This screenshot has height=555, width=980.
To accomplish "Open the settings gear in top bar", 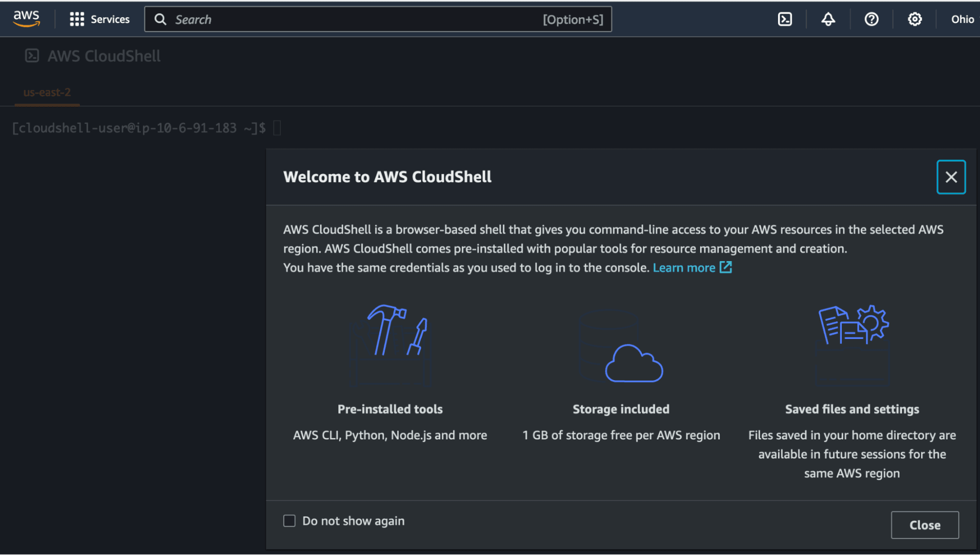I will [x=914, y=19].
